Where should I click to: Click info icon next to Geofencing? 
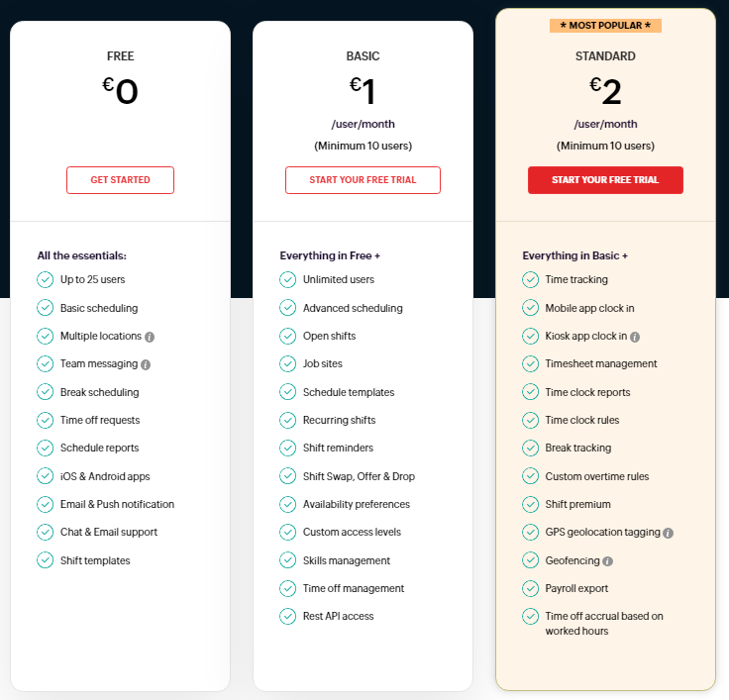(x=607, y=561)
